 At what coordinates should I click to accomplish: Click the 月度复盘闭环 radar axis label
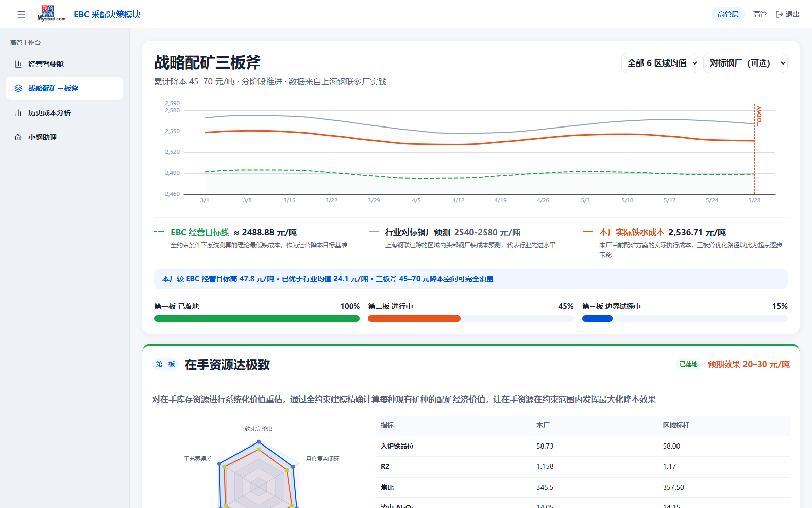tap(322, 459)
